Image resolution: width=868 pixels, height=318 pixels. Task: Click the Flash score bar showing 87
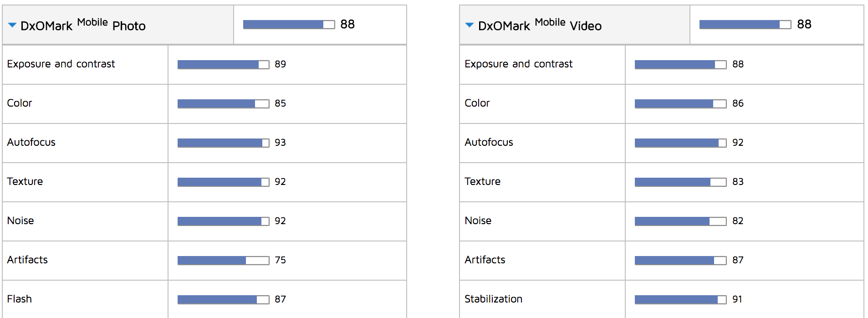point(223,300)
